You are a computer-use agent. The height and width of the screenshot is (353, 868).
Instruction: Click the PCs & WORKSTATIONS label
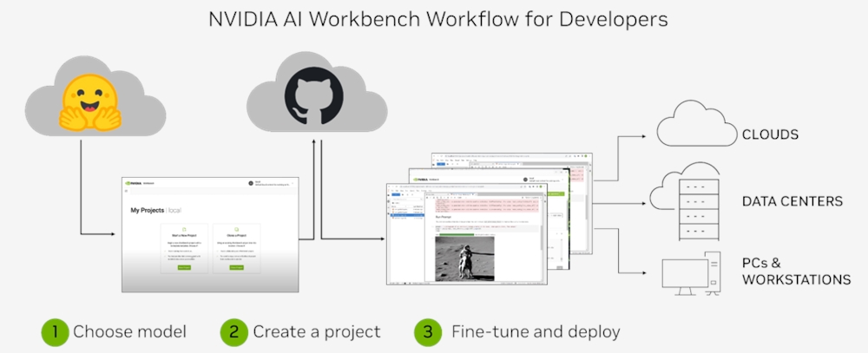(x=796, y=271)
